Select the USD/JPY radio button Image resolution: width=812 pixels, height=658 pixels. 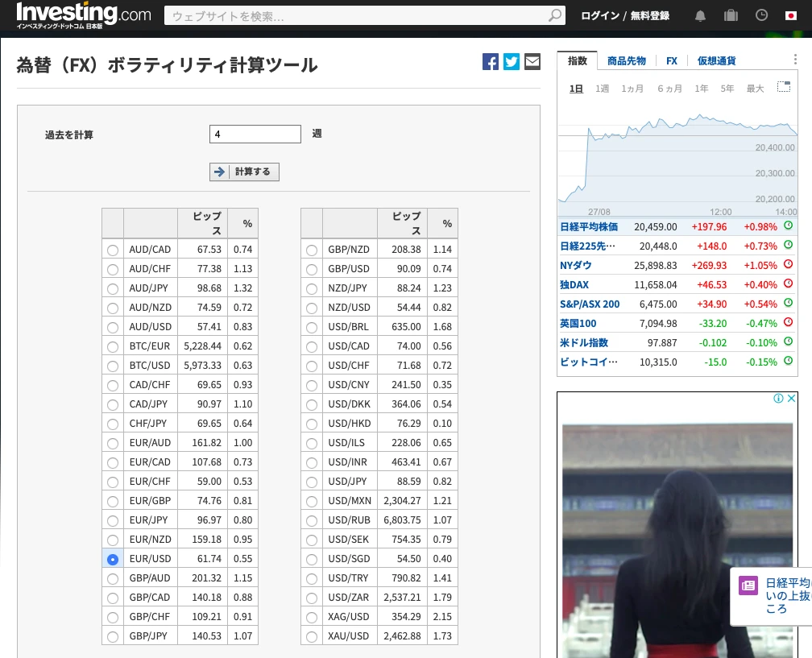coord(312,482)
